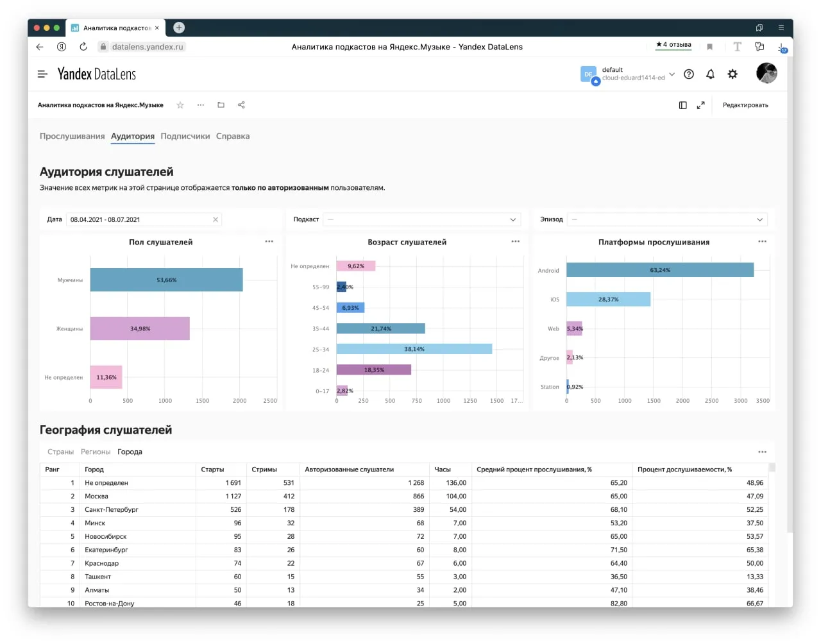Enter fullscreen mode with the expand icon
Viewport: 821px width, 644px height.
[x=700, y=105]
